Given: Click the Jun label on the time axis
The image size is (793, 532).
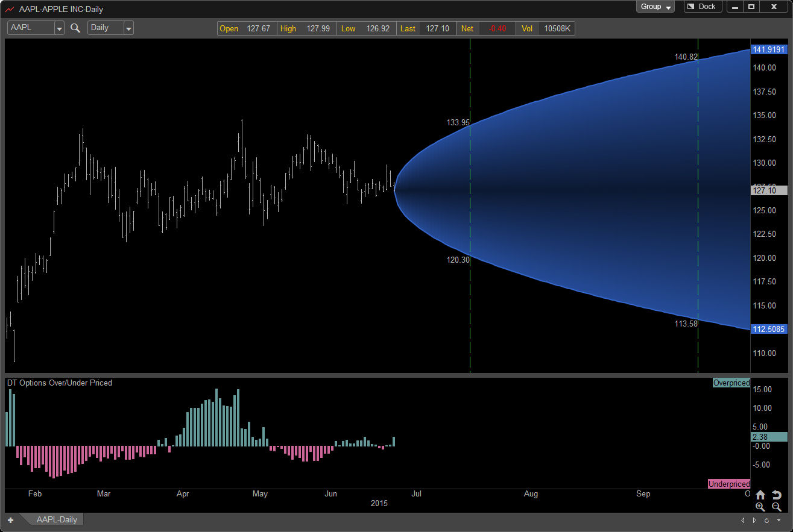Looking at the screenshot, I should point(330,494).
